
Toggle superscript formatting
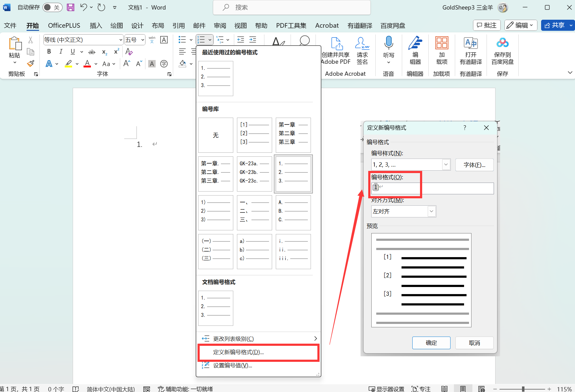click(116, 52)
